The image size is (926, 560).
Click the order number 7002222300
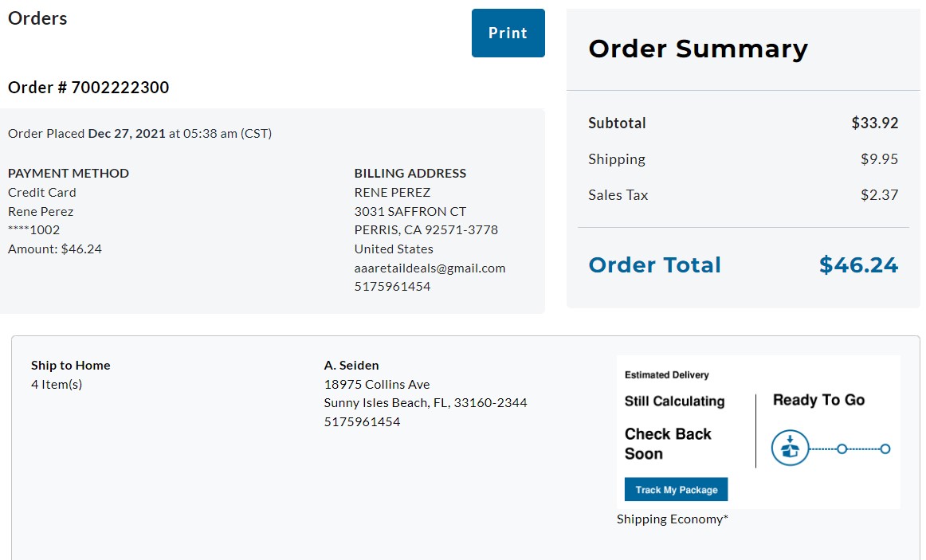[x=120, y=88]
